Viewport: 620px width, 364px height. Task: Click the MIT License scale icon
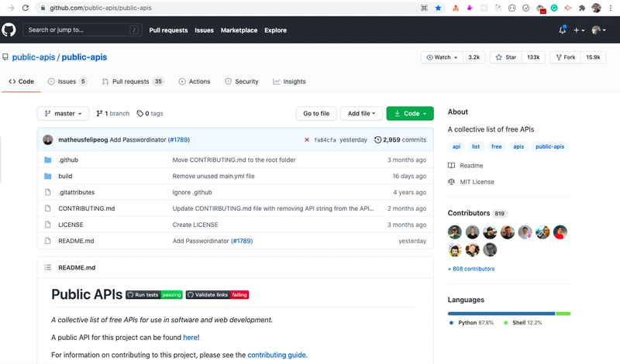coord(451,182)
